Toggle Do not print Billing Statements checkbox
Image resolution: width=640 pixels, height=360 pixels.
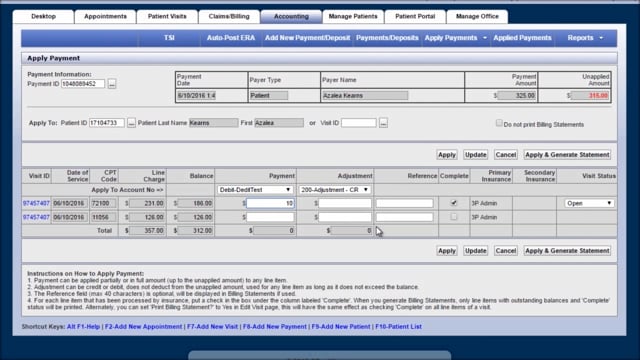pos(499,123)
